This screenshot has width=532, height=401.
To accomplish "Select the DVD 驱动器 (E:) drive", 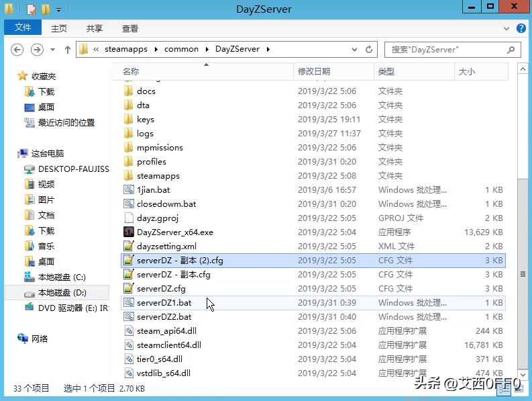I will click(x=73, y=308).
